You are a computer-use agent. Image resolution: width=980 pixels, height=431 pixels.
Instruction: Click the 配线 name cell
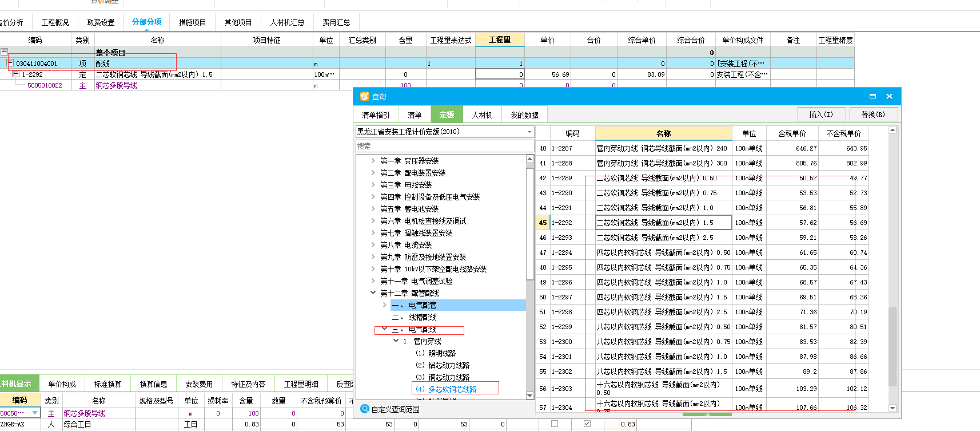click(x=157, y=64)
